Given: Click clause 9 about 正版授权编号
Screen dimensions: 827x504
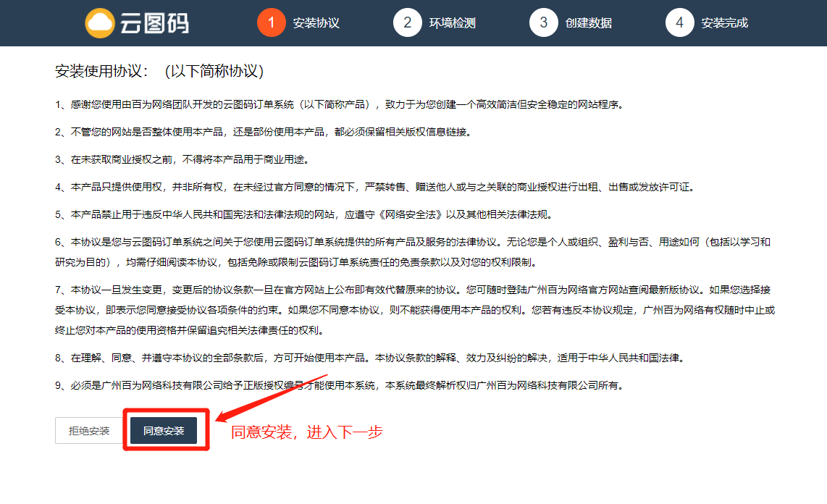Looking at the screenshot, I should click(x=340, y=385).
